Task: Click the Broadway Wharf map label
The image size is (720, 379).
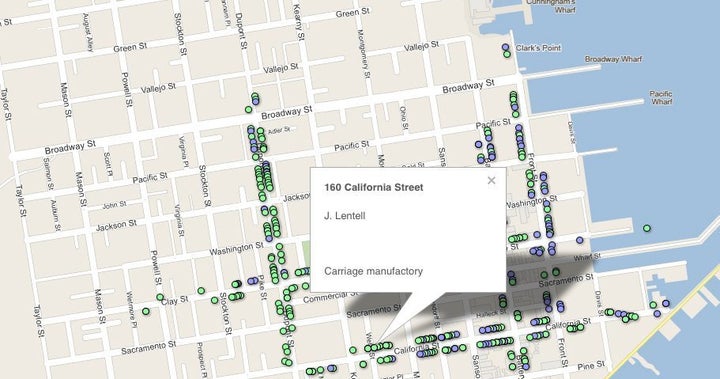Action: point(613,59)
